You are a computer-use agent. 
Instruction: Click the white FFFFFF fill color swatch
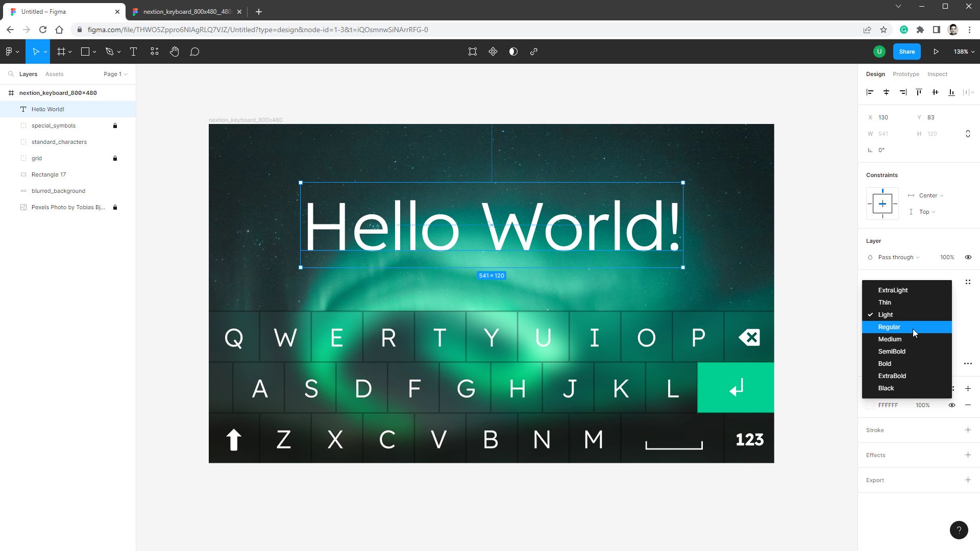tap(871, 405)
